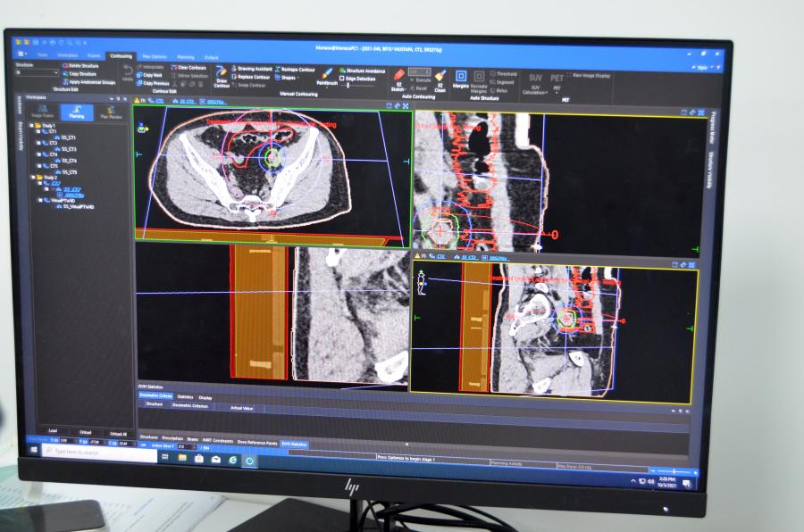Open the Margins auto structure tool
804x532 pixels.
[461, 79]
